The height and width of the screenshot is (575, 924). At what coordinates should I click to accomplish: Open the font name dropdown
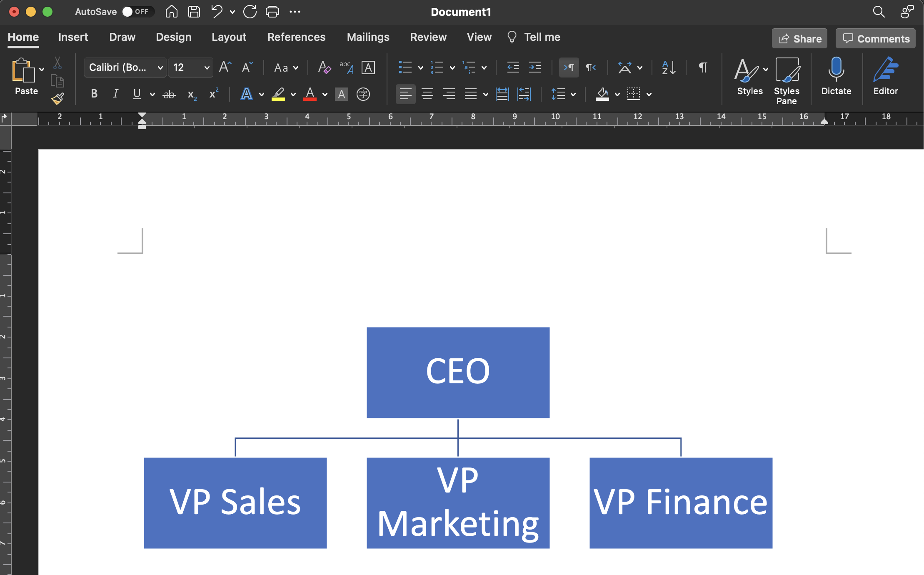160,67
